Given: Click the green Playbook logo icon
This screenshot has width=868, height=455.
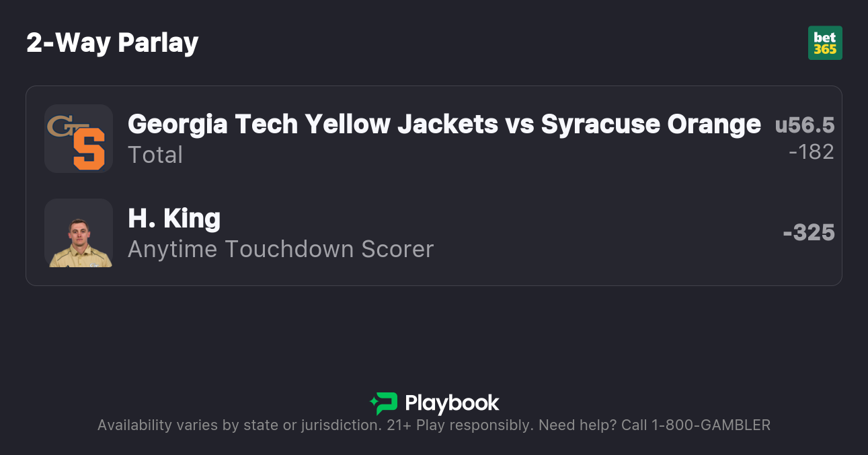Looking at the screenshot, I should coord(384,403).
